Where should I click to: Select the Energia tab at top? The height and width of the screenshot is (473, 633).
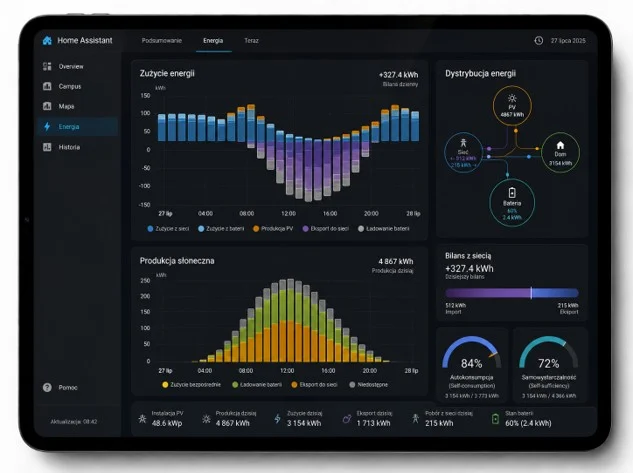pos(213,41)
